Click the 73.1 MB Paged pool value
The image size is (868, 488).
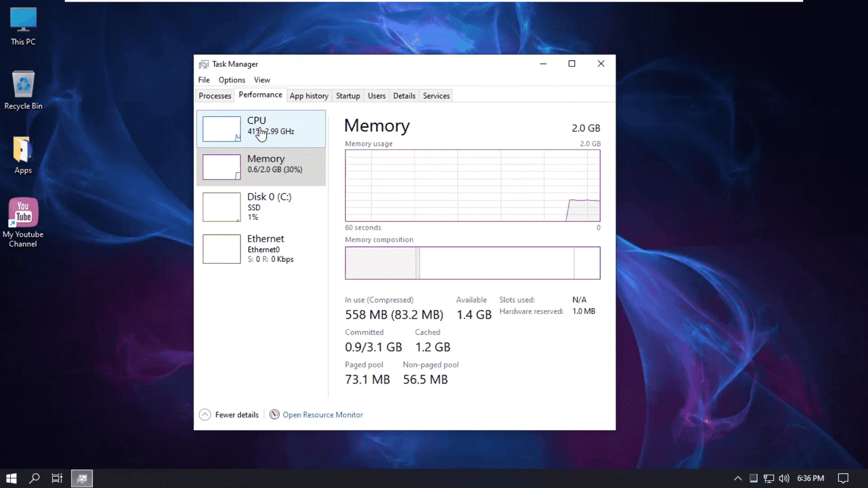click(368, 380)
